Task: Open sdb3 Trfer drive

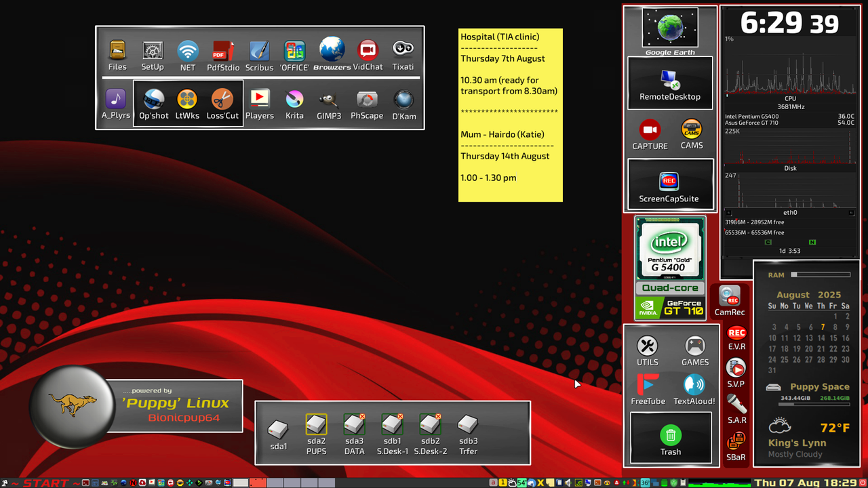Action: tap(468, 424)
